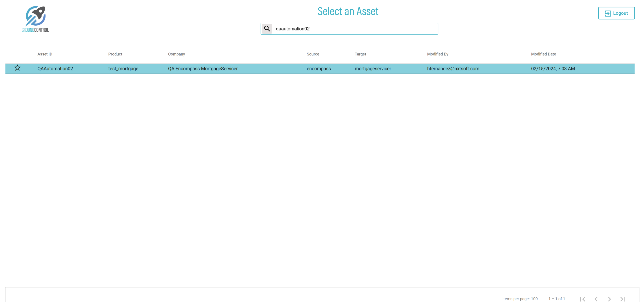Image resolution: width=644 pixels, height=302 pixels.
Task: Click the hfernandez@nxtsoft.com table cell
Action: pyautogui.click(x=453, y=68)
